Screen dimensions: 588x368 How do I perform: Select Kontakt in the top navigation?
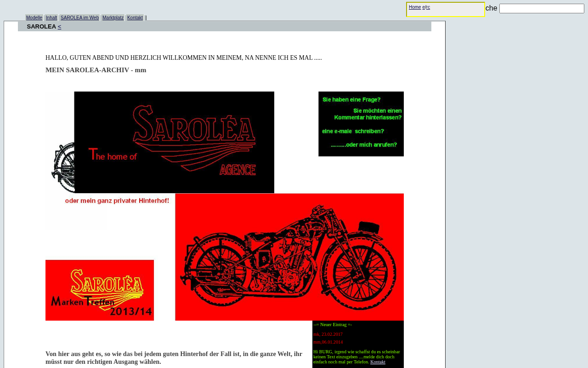coord(135,18)
